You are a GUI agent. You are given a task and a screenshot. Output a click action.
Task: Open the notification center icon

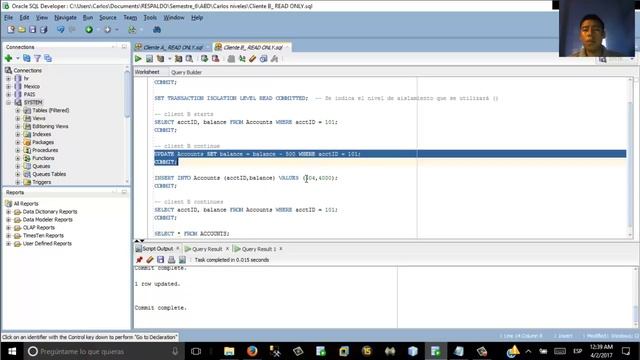[626, 351]
